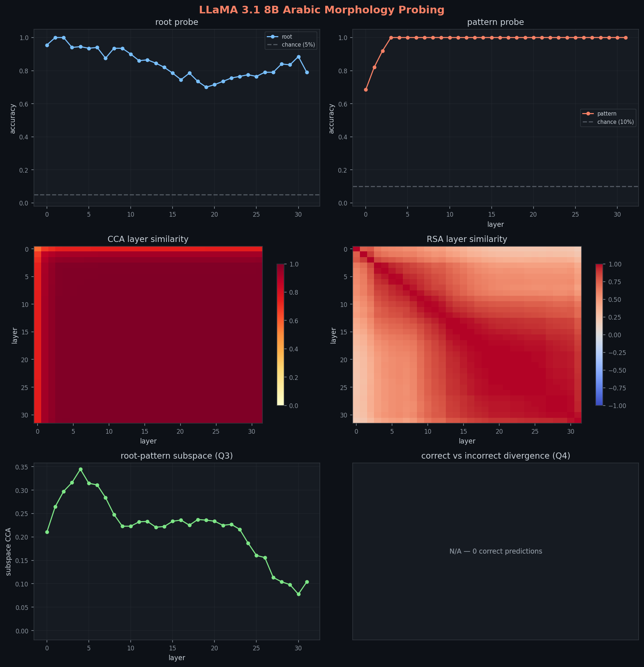Click the 'pattern probe' chart title
The image size is (644, 667).
pyautogui.click(x=495, y=22)
